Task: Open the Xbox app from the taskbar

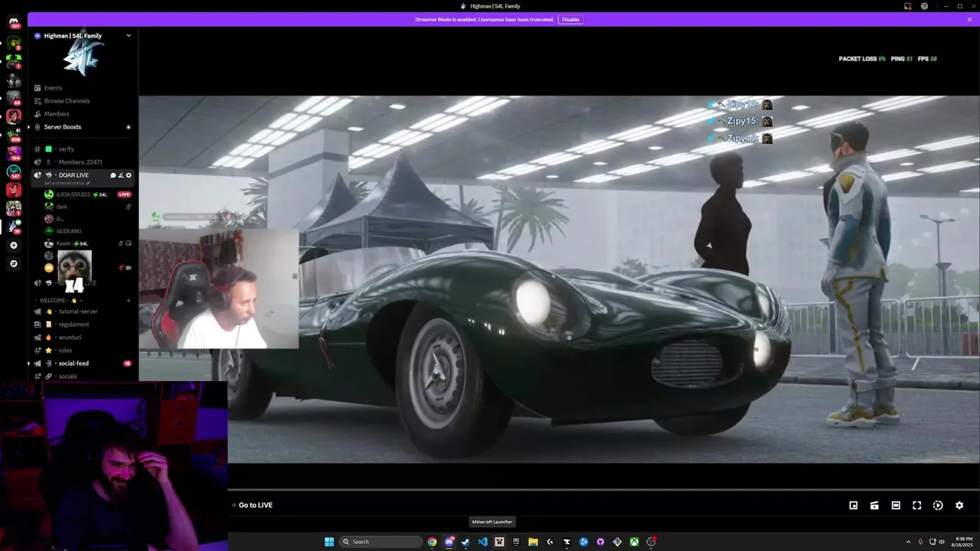Action: (635, 542)
